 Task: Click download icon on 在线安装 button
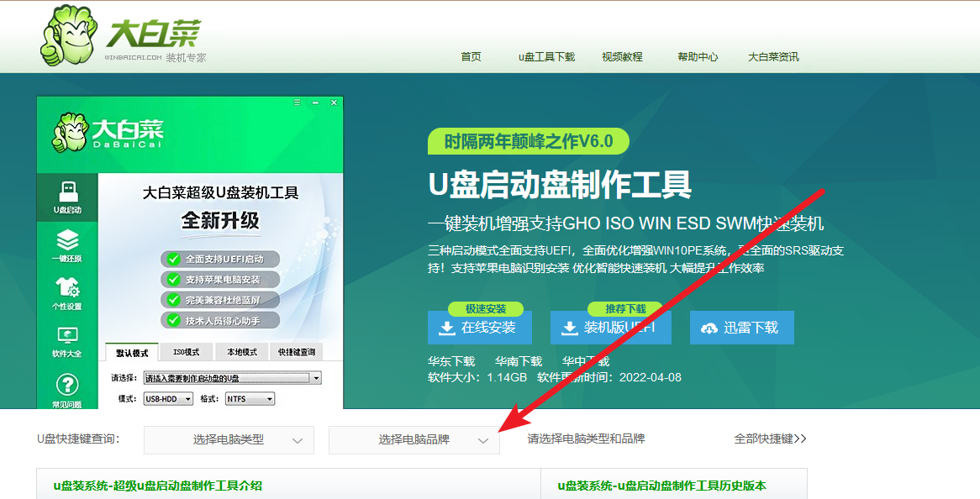coord(445,328)
